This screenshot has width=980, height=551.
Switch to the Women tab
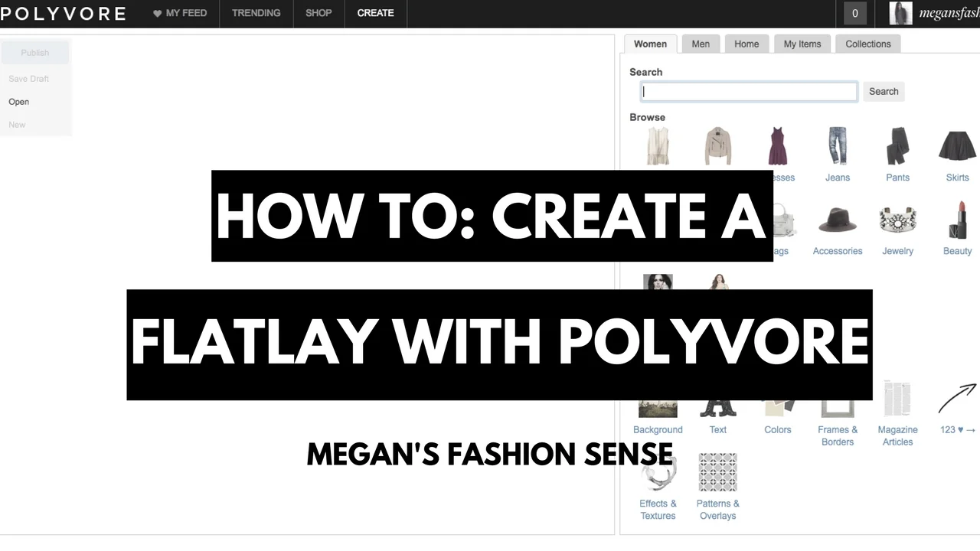[x=650, y=44]
